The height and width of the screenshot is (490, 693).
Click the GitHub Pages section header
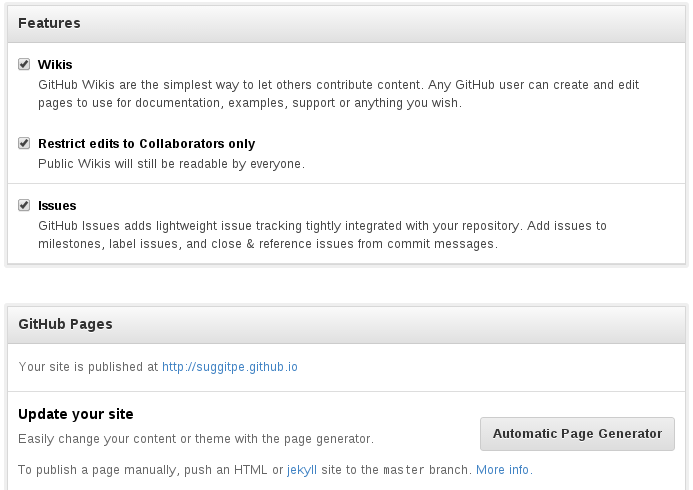point(65,324)
